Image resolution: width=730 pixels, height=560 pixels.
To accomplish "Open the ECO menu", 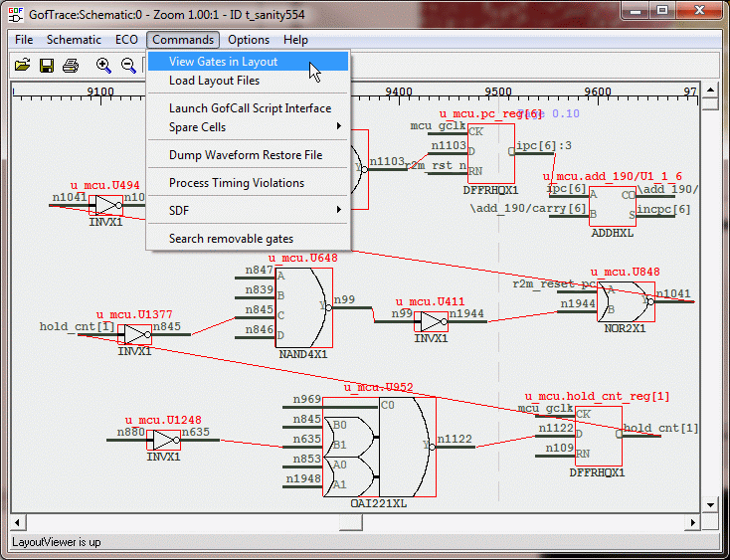I will 126,40.
